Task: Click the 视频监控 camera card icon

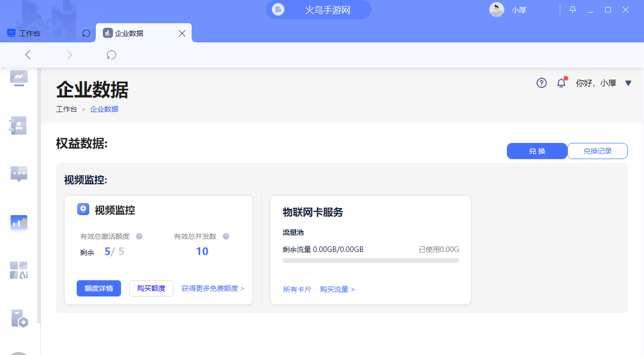Action: pos(83,210)
